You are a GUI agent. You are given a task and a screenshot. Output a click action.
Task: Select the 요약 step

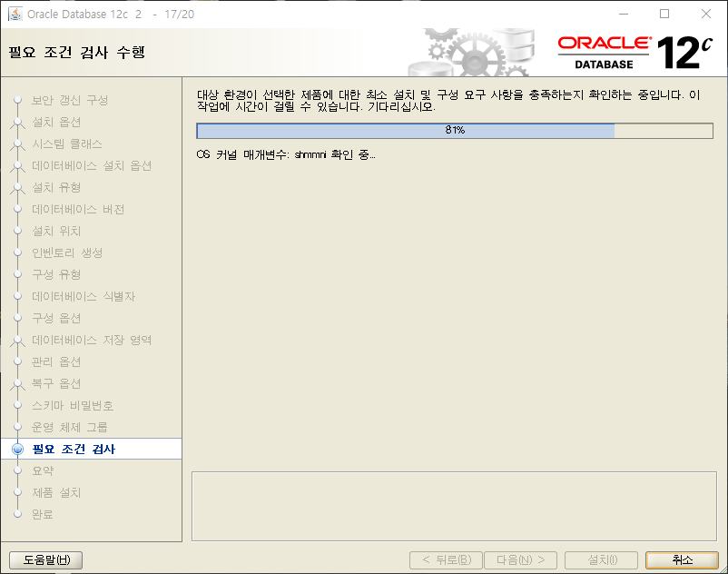click(x=43, y=470)
